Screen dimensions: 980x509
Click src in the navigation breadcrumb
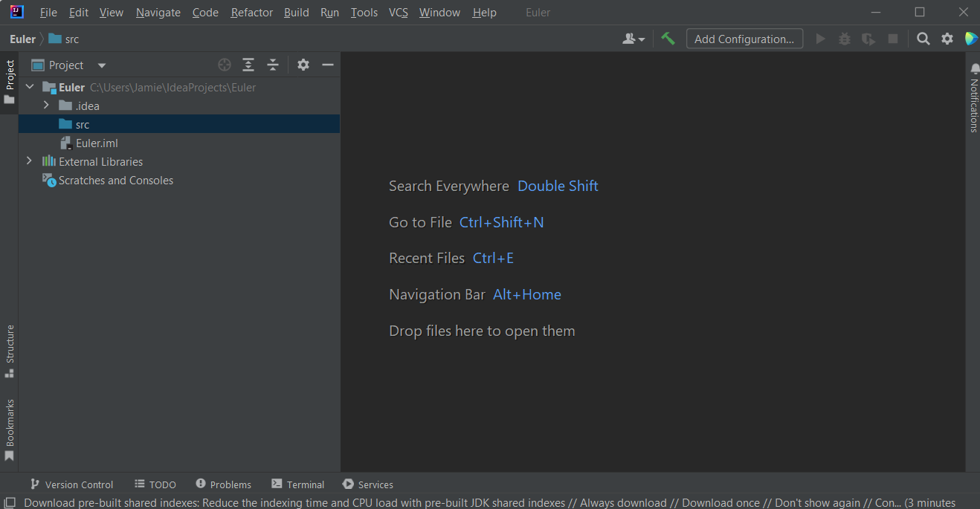tap(72, 39)
